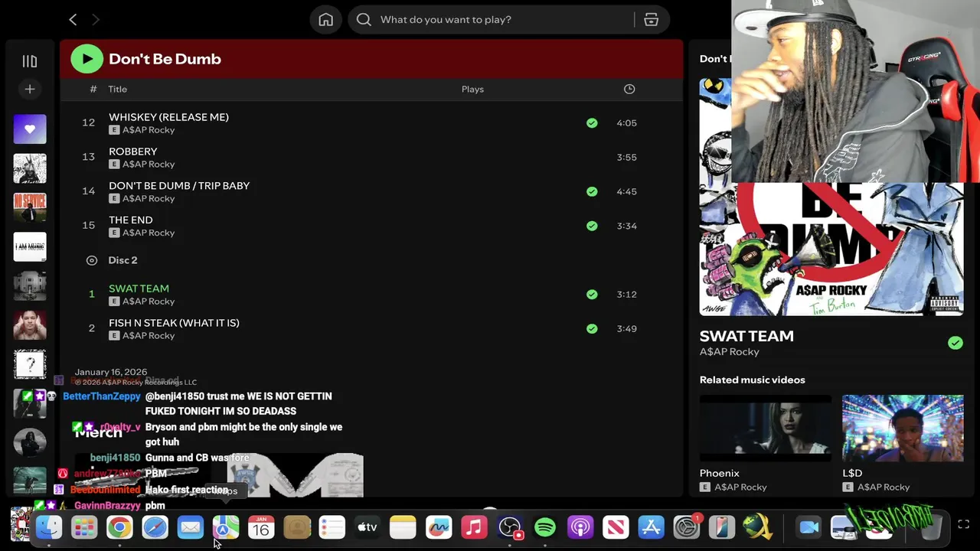Open Spotify Home via house icon
Image resolution: width=980 pixels, height=551 pixels.
point(326,20)
